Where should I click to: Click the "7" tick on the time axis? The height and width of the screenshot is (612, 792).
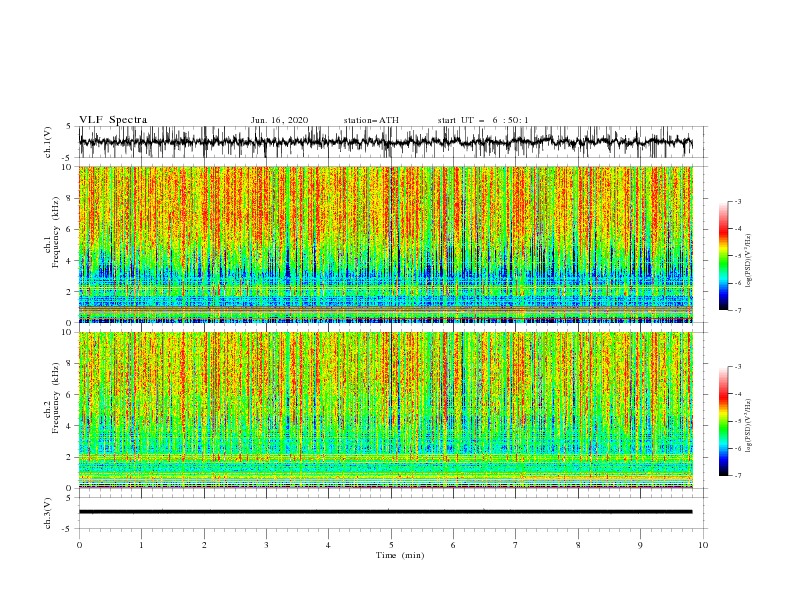[x=516, y=545]
